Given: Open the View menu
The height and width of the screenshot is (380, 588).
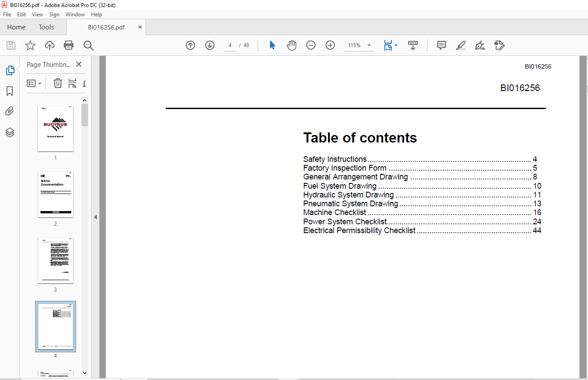Looking at the screenshot, I should 37,15.
